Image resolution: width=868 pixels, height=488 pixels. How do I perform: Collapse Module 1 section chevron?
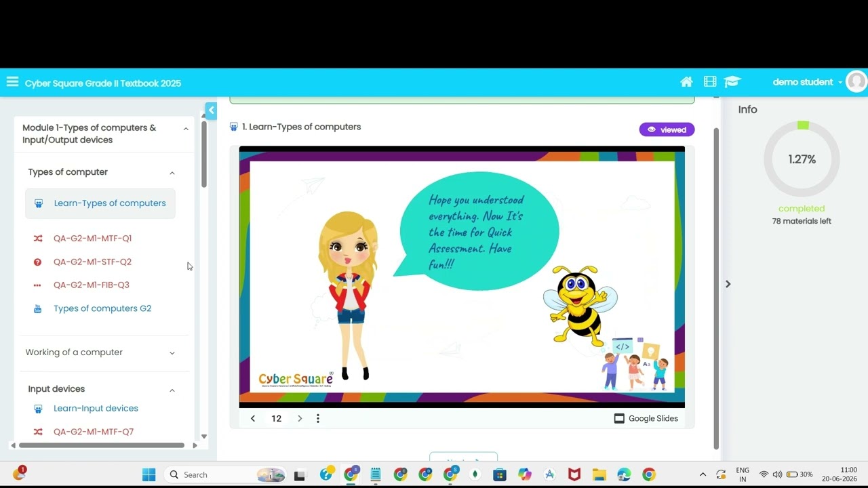tap(186, 129)
